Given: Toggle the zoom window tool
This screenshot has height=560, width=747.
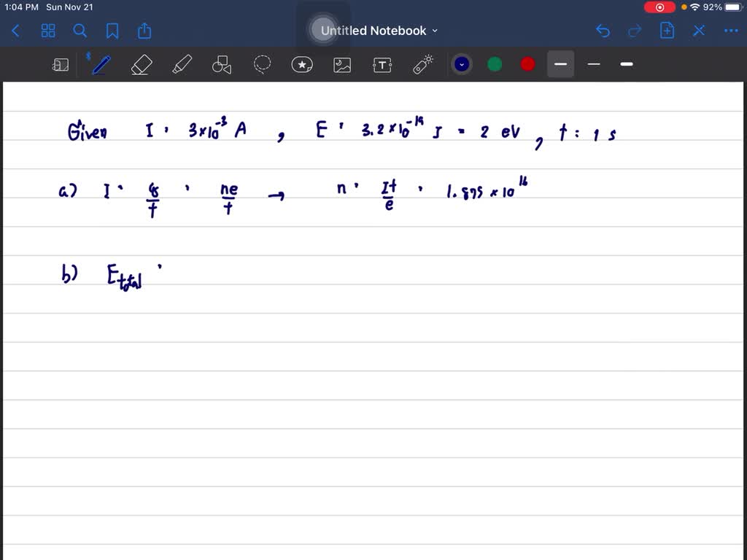Looking at the screenshot, I should tap(61, 65).
